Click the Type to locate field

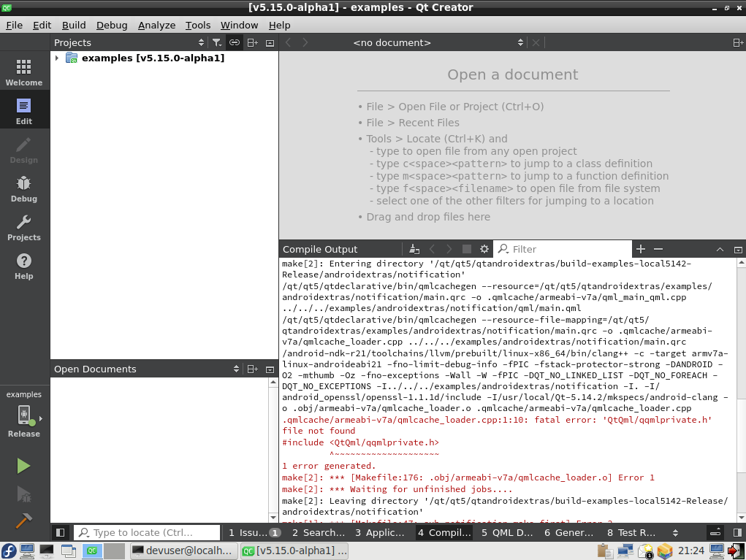(147, 532)
